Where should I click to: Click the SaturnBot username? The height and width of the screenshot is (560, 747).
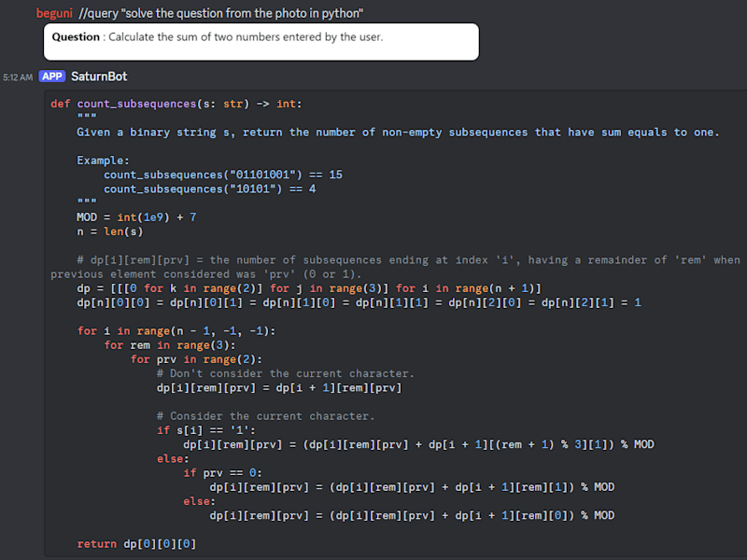point(99,77)
